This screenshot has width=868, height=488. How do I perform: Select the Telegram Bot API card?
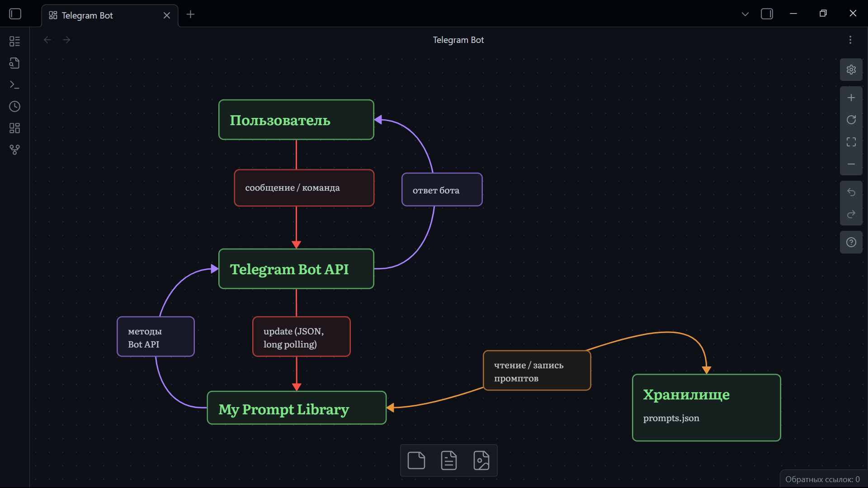[x=296, y=269]
